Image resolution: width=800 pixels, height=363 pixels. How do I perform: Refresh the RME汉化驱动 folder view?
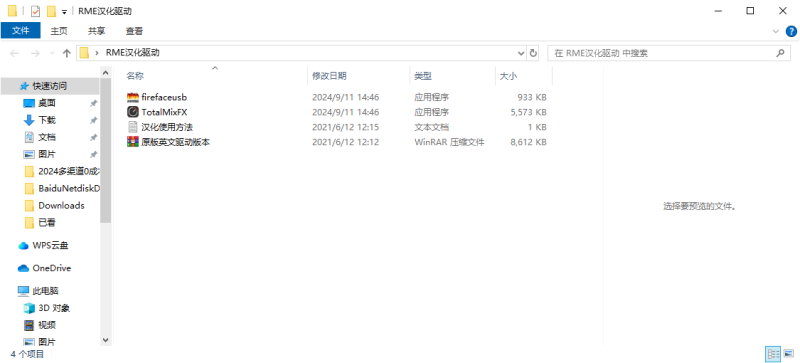tap(534, 53)
